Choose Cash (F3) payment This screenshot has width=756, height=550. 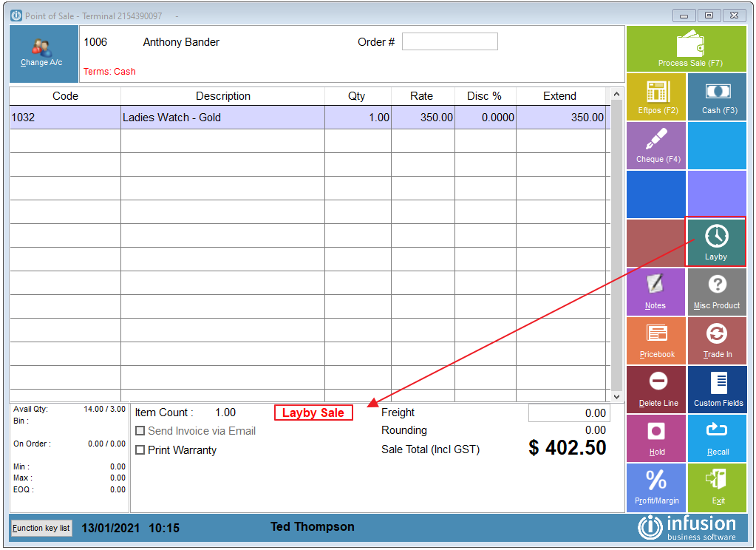click(716, 96)
